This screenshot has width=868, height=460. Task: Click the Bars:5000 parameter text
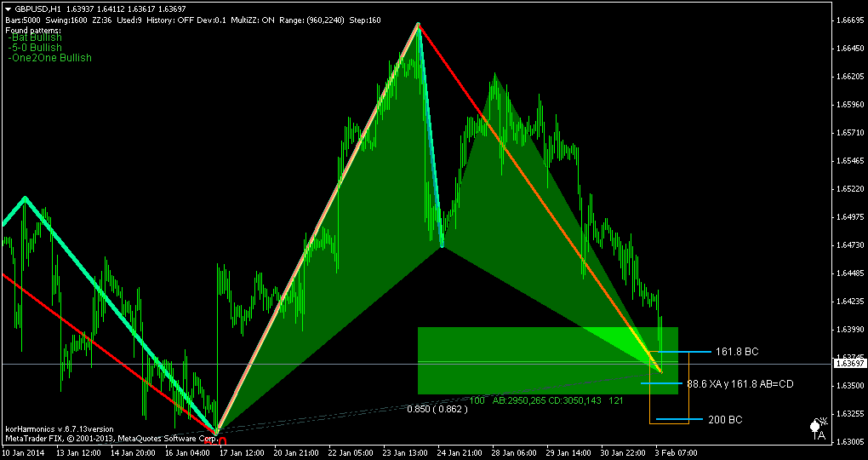point(22,20)
